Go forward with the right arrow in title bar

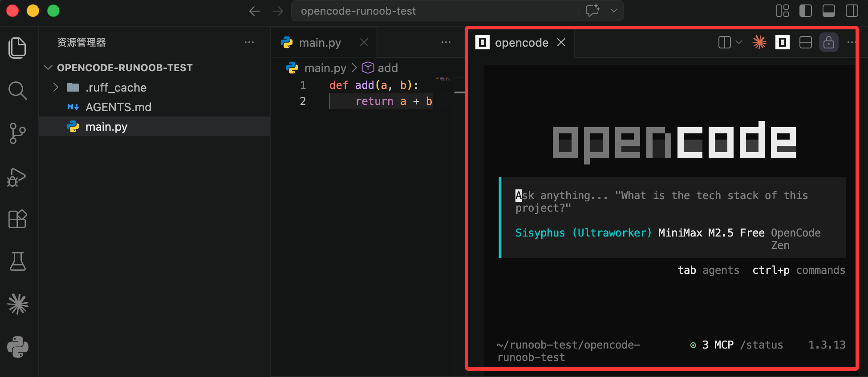278,11
